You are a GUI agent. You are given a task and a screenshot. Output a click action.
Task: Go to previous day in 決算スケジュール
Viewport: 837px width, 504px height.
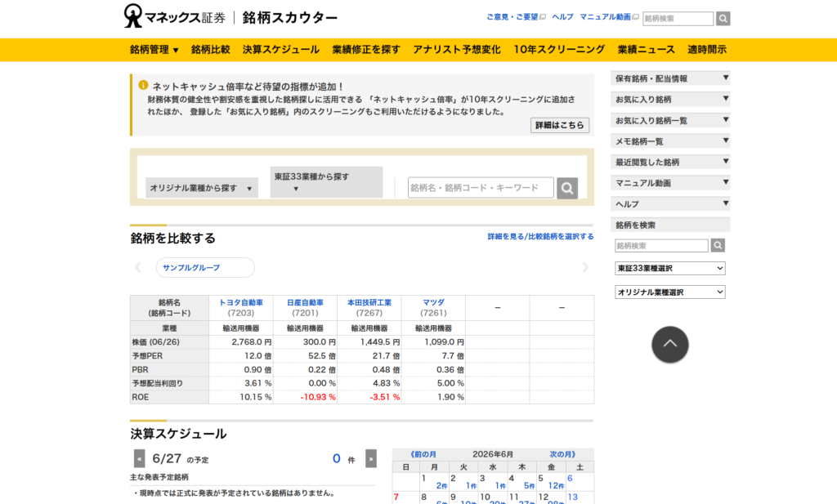(x=139, y=459)
